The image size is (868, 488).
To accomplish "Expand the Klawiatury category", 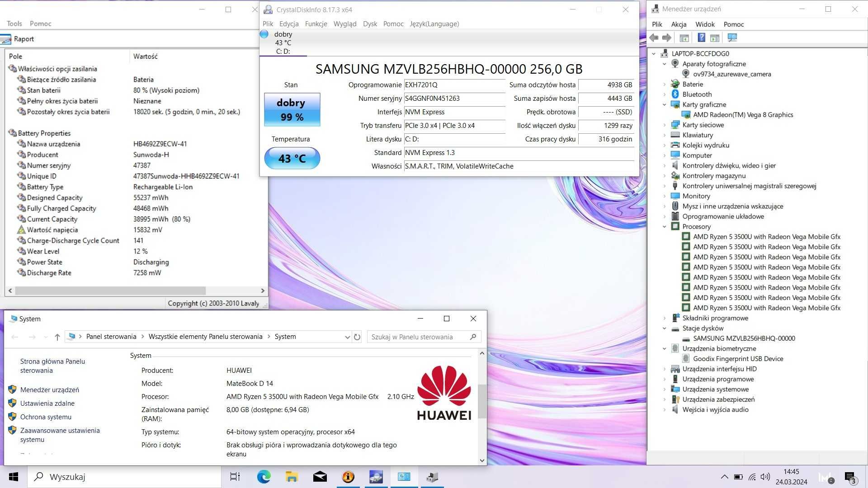I will point(665,135).
